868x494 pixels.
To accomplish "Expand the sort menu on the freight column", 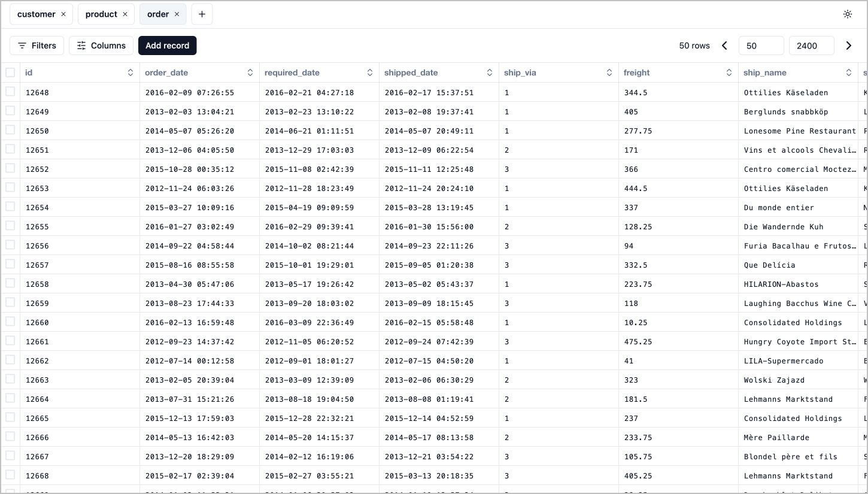I will pos(729,72).
